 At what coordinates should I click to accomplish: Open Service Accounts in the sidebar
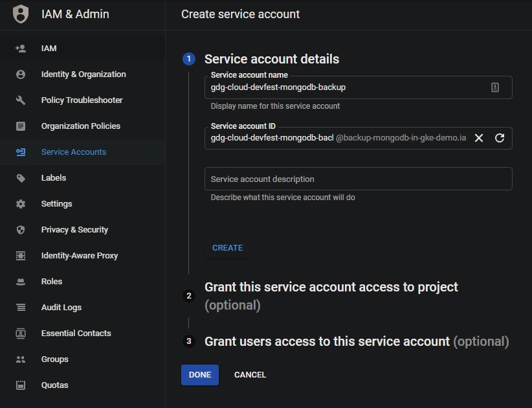click(73, 152)
